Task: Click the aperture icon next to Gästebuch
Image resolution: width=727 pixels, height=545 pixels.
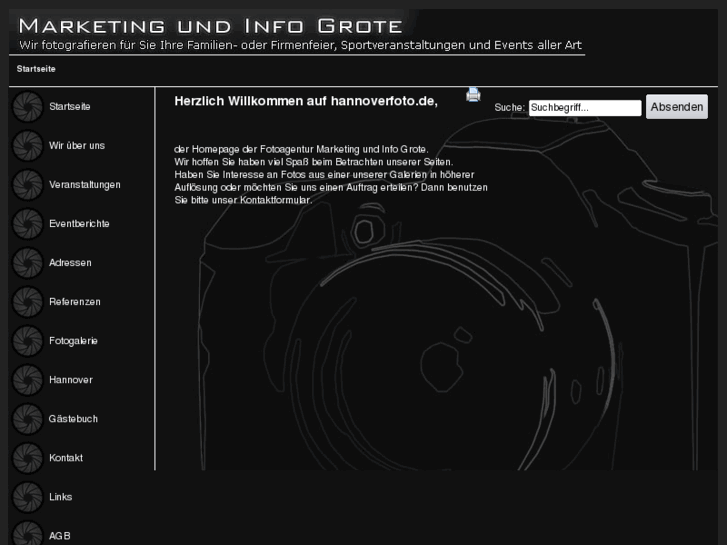Action: (x=27, y=419)
